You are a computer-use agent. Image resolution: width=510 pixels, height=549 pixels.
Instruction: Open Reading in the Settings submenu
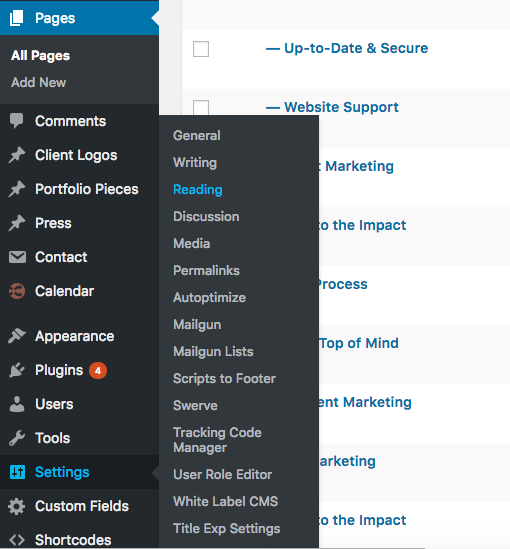coord(198,189)
